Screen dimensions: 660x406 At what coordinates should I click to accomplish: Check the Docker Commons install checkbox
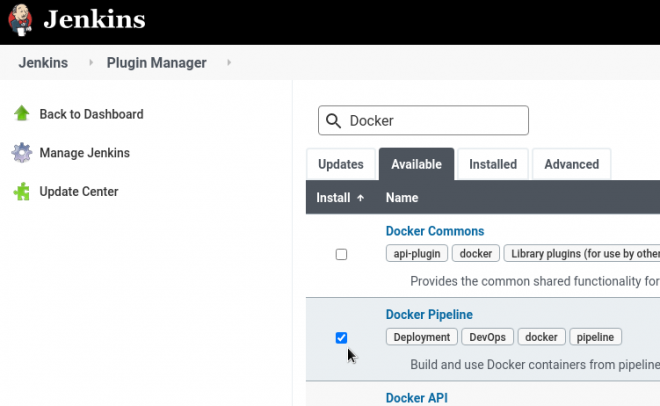(x=341, y=255)
